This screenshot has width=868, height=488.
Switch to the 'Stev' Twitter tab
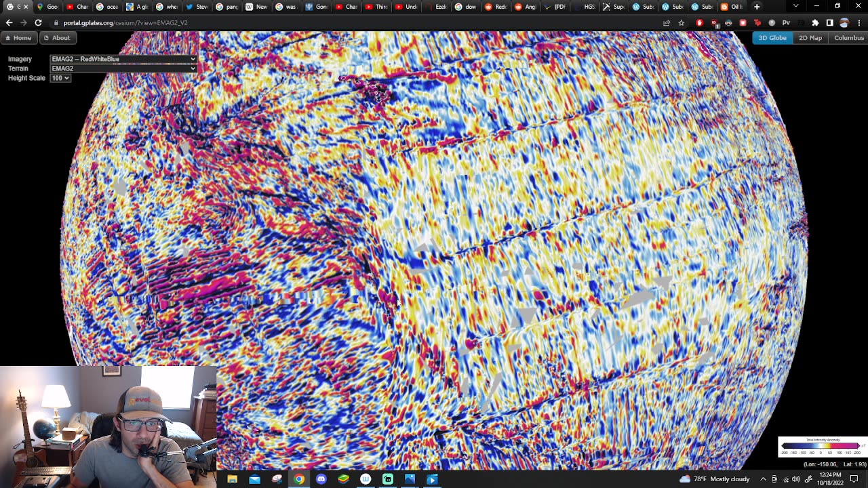tap(197, 7)
